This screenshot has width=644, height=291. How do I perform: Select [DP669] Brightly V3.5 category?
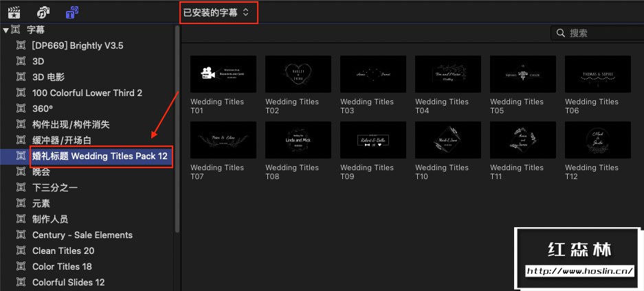[78, 45]
